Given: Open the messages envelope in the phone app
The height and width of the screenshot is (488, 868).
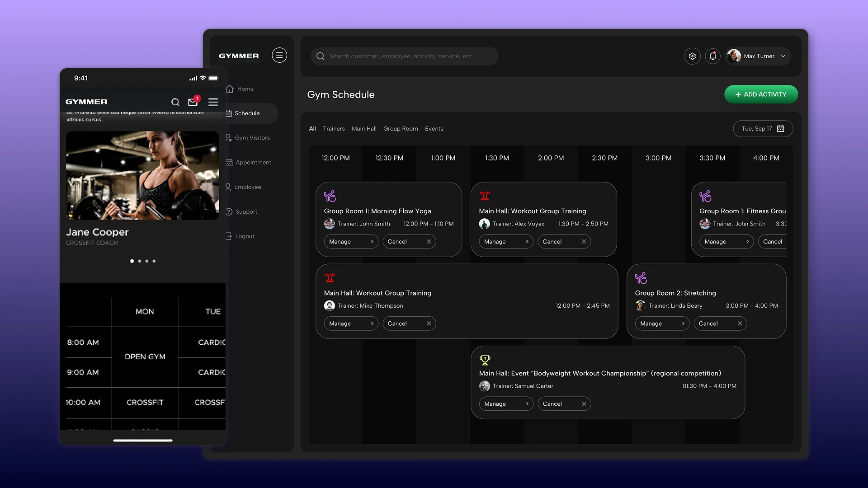Looking at the screenshot, I should click(193, 102).
